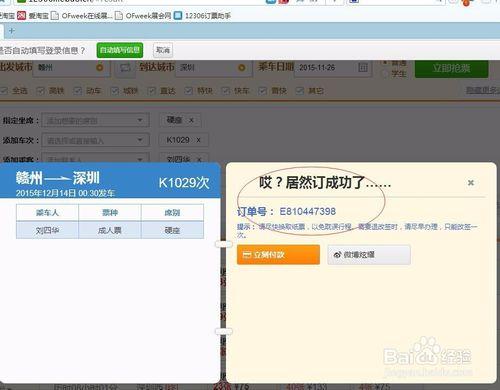Click the orange locate icon in departure city field
This screenshot has height=390, width=500.
(x=99, y=68)
